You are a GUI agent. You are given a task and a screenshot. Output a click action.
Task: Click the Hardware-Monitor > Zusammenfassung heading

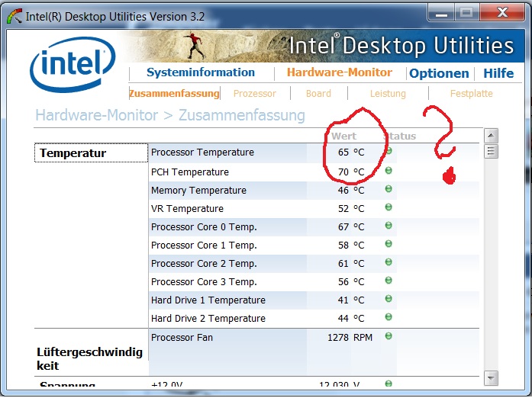point(170,116)
